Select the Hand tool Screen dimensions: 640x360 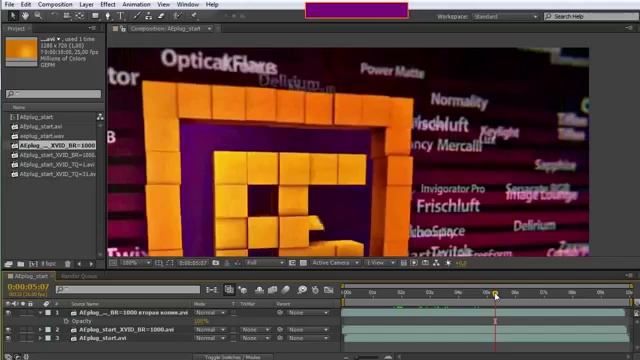pyautogui.click(x=25, y=16)
